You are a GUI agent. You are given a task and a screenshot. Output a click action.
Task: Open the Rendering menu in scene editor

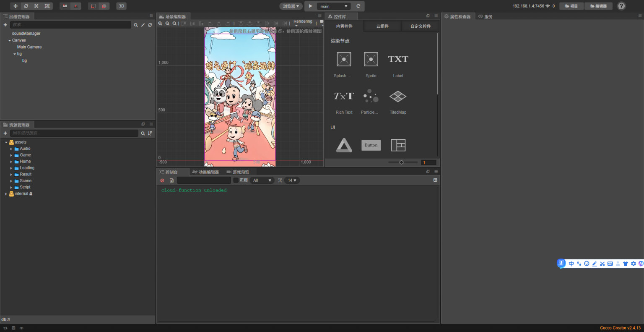[x=303, y=22]
